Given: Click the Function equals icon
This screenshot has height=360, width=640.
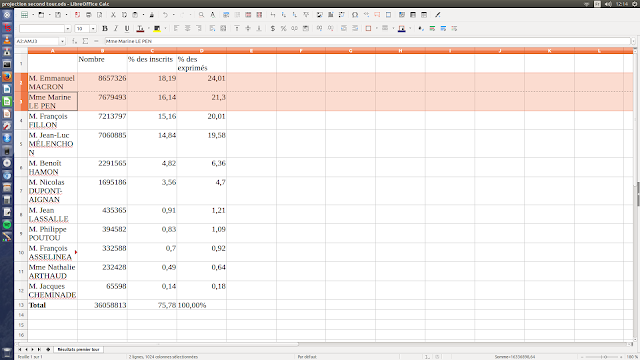Looking at the screenshot, I should (x=96, y=41).
